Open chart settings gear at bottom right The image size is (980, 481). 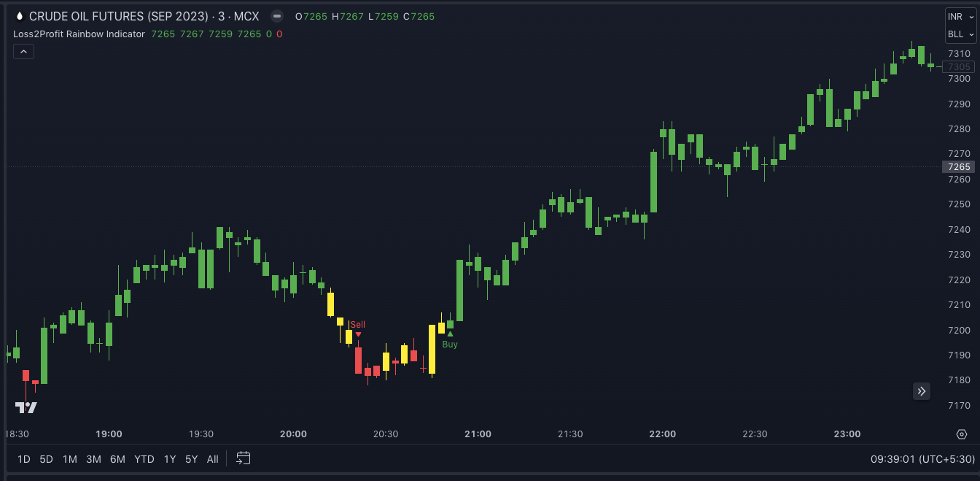coord(961,434)
